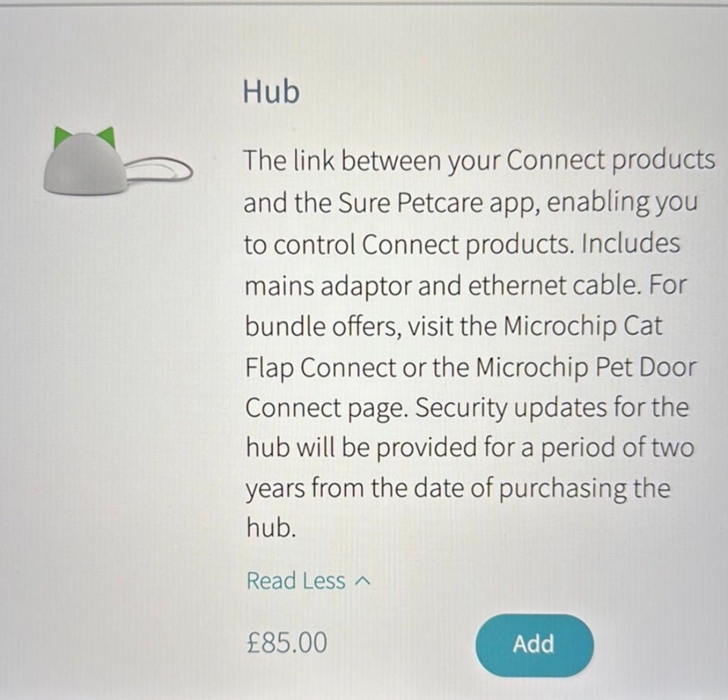Collapse the description with the up chevron
This screenshot has height=700, width=728.
(362, 581)
